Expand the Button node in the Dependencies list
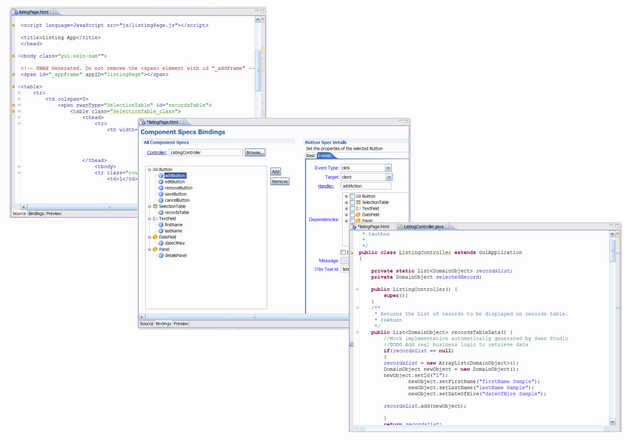The image size is (640, 442). (x=347, y=196)
